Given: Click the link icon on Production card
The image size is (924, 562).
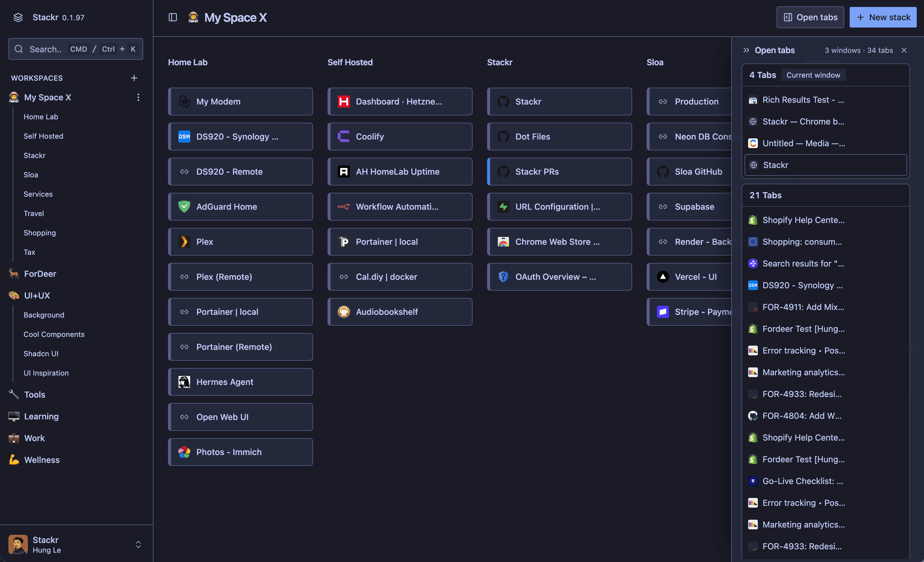Looking at the screenshot, I should coord(663,101).
